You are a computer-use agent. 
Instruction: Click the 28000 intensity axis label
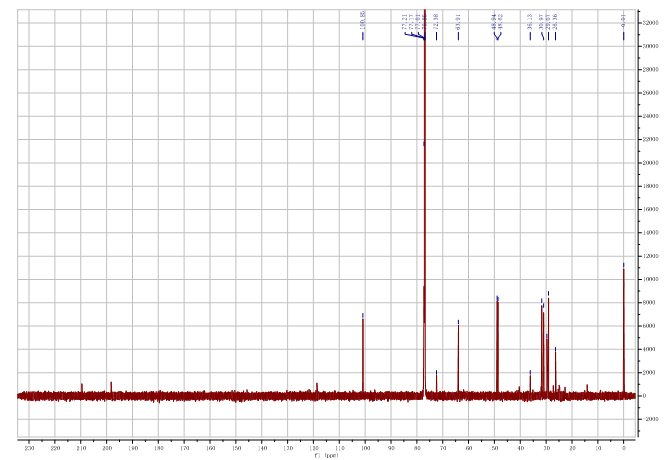650,69
